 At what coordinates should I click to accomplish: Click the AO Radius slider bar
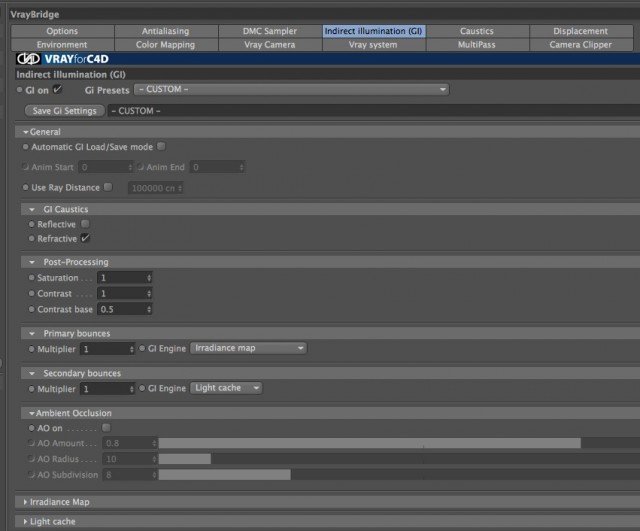(399, 459)
